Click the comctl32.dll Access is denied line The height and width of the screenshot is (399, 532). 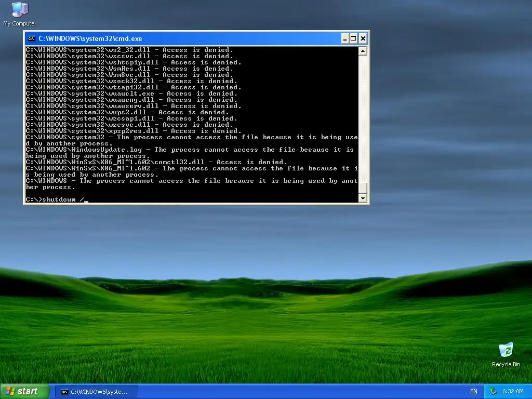[156, 162]
